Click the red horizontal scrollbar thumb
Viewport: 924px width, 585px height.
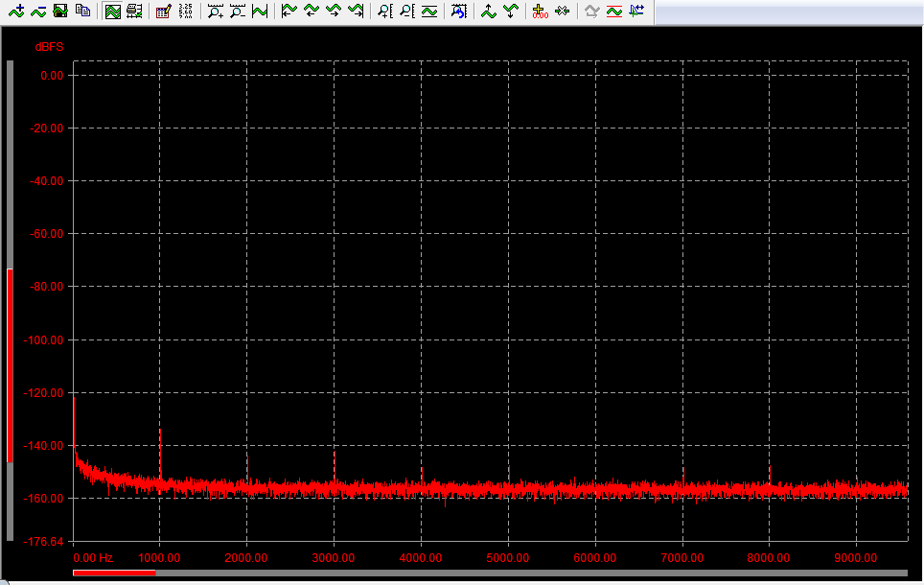pyautogui.click(x=114, y=573)
